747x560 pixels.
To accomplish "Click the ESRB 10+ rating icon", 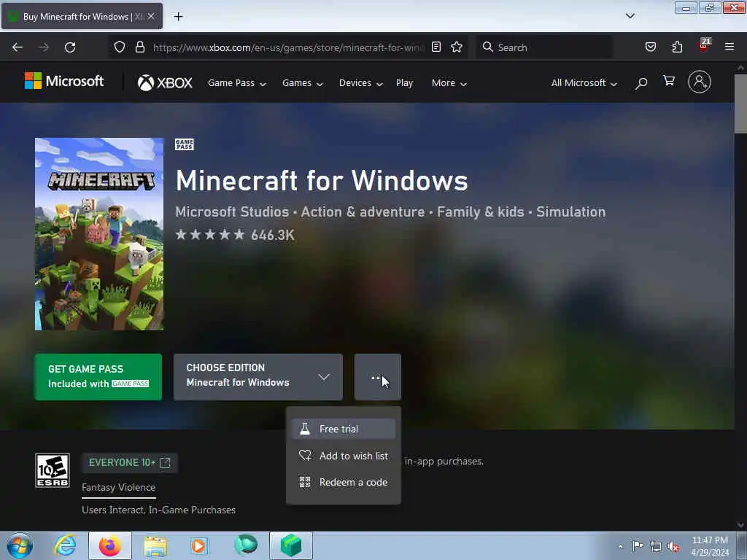I will (53, 470).
